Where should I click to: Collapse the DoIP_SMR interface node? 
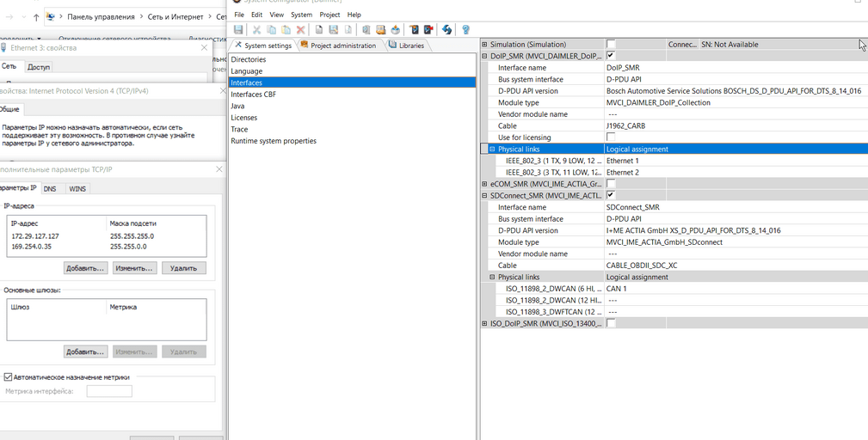pos(485,56)
